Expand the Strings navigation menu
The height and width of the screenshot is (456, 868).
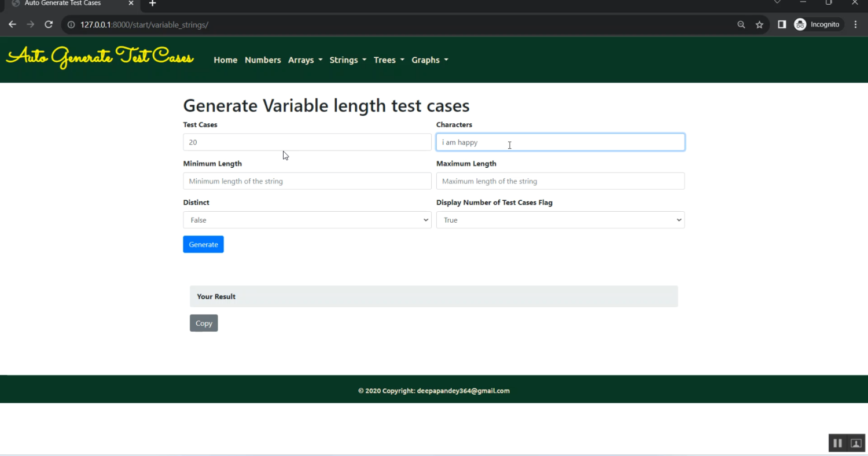point(348,60)
